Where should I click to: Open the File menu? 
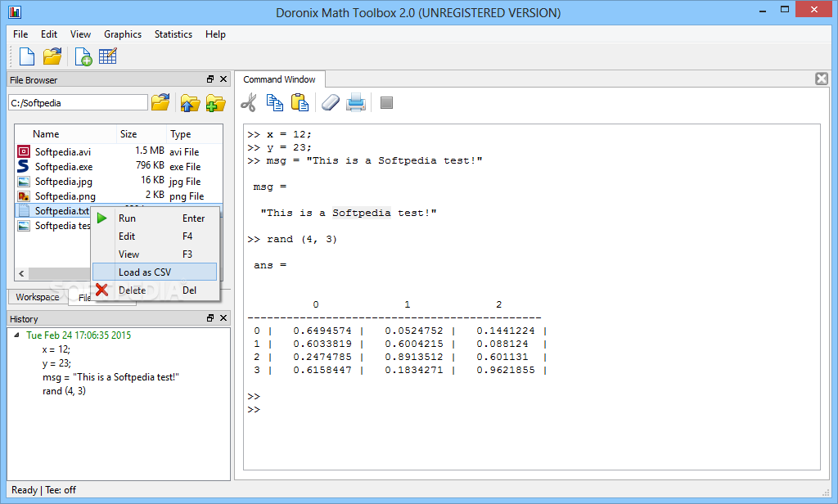pos(20,34)
